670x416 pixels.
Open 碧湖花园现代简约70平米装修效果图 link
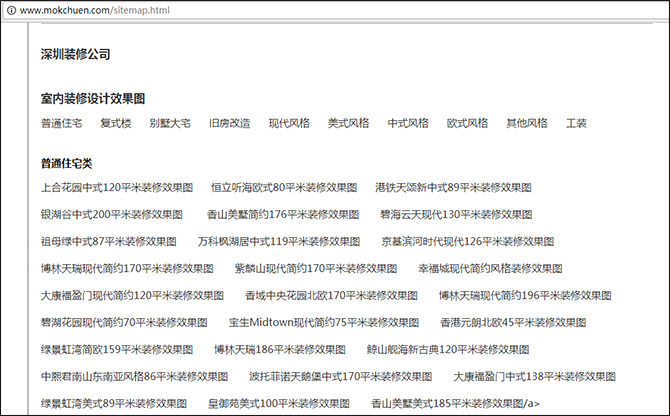pyautogui.click(x=124, y=322)
